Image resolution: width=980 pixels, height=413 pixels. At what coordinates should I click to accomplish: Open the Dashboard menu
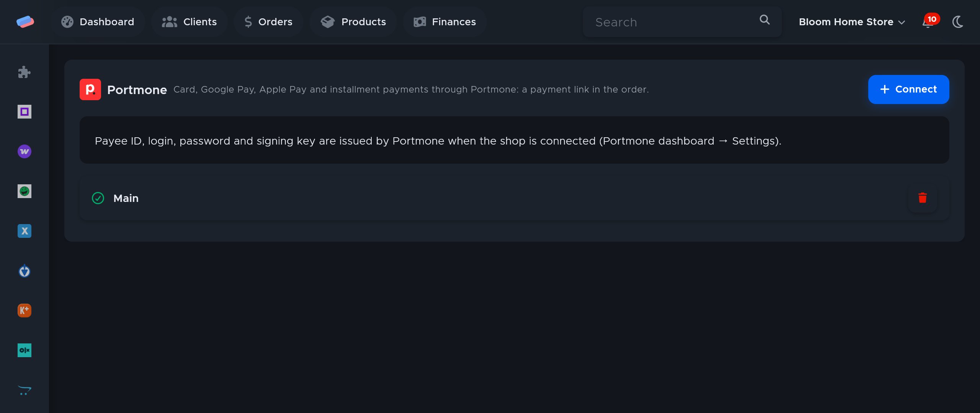(98, 22)
